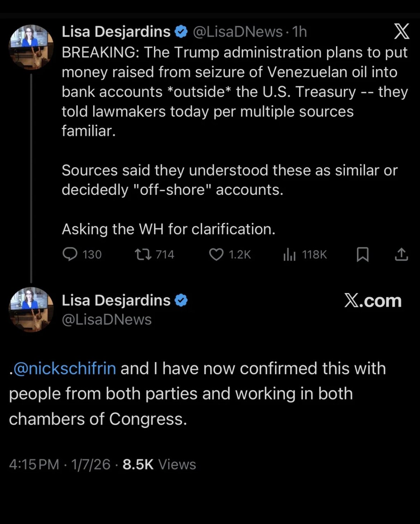Click verified badge on the first tweet

181,32
